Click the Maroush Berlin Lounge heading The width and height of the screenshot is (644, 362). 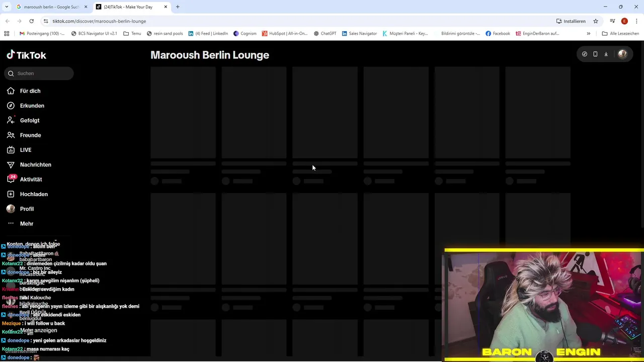pyautogui.click(x=210, y=55)
